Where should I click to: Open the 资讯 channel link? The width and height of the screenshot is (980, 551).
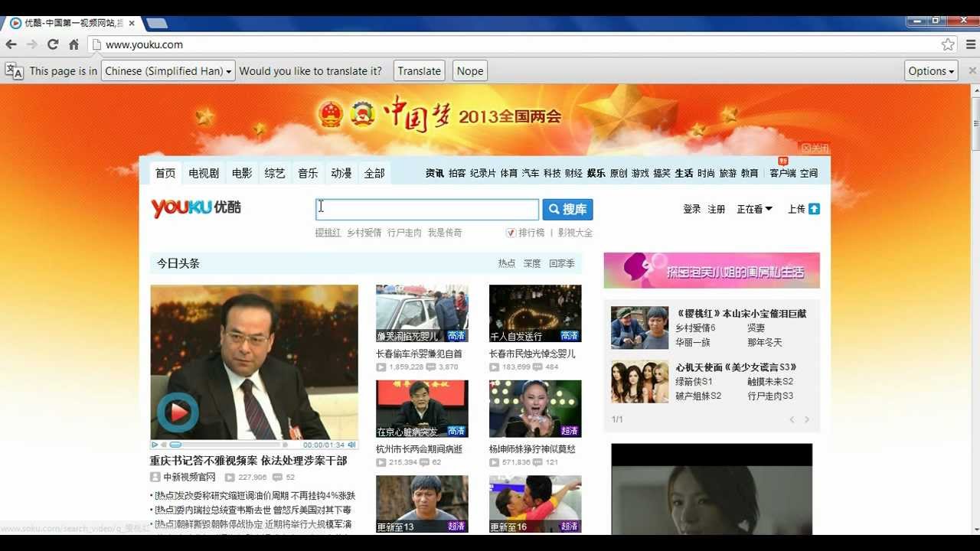click(x=435, y=174)
